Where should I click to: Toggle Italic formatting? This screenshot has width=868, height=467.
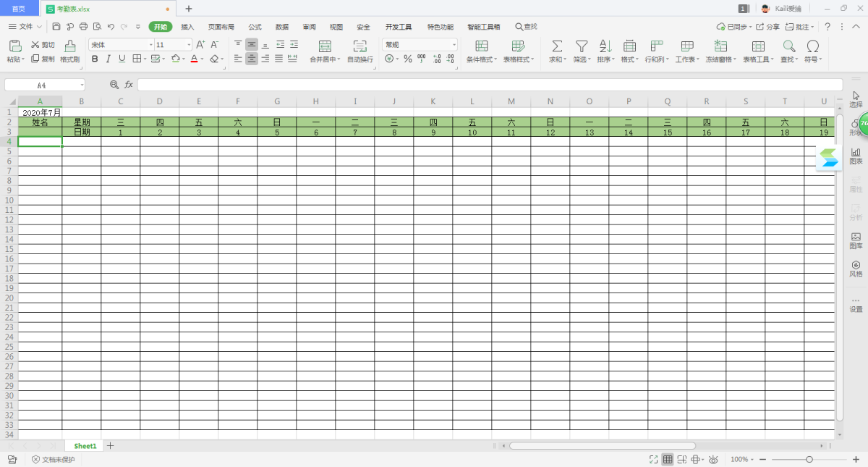click(109, 59)
